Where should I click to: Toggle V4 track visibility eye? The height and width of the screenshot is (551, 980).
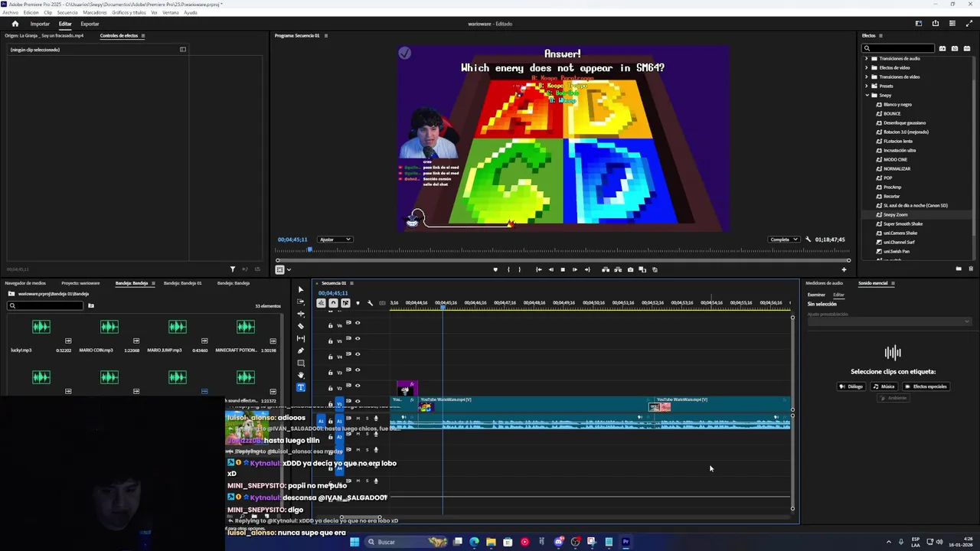358,354
